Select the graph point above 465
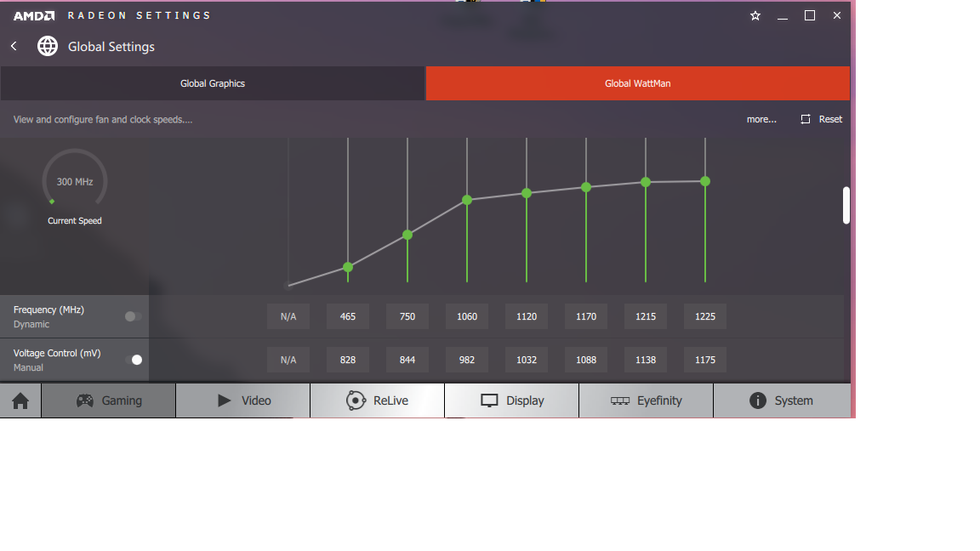This screenshot has height=551, width=980. coord(348,267)
